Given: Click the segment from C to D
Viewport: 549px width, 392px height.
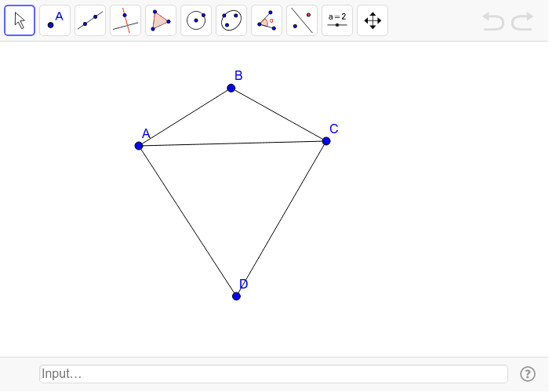Looking at the screenshot, I should pos(281,219).
